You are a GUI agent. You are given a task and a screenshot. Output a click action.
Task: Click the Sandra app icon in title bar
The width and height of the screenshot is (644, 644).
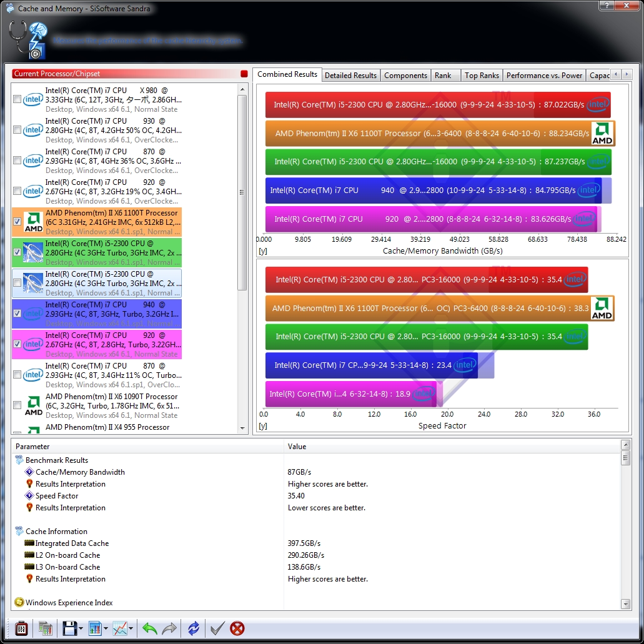tap(10, 8)
